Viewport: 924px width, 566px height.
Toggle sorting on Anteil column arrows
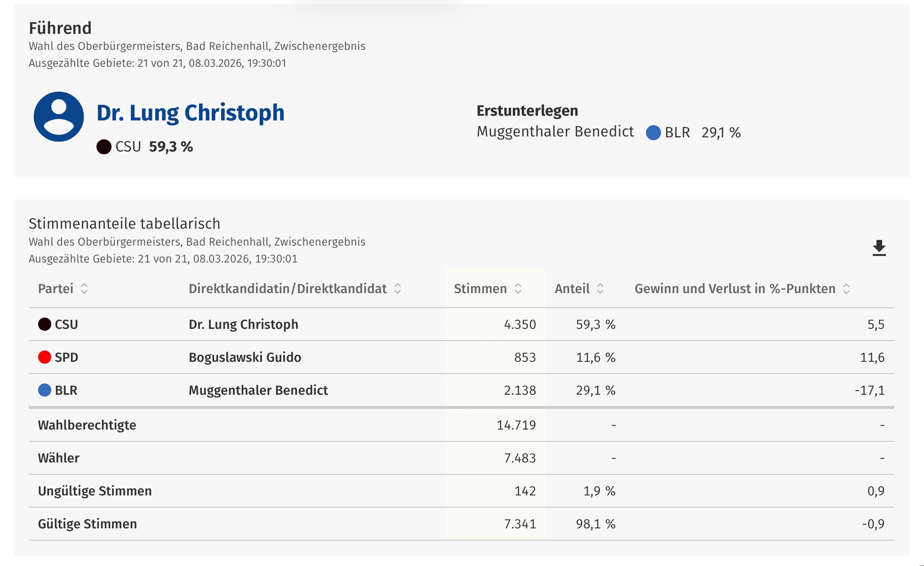pyautogui.click(x=600, y=288)
